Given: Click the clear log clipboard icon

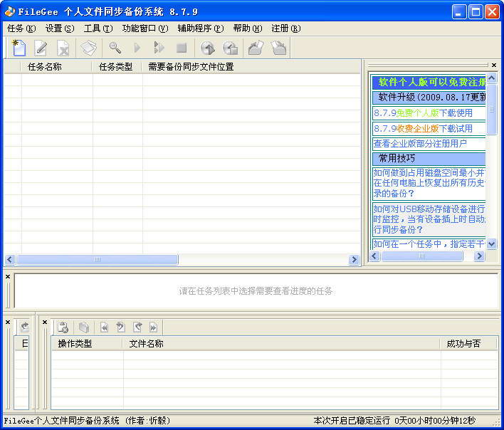Looking at the screenshot, I should (x=63, y=327).
